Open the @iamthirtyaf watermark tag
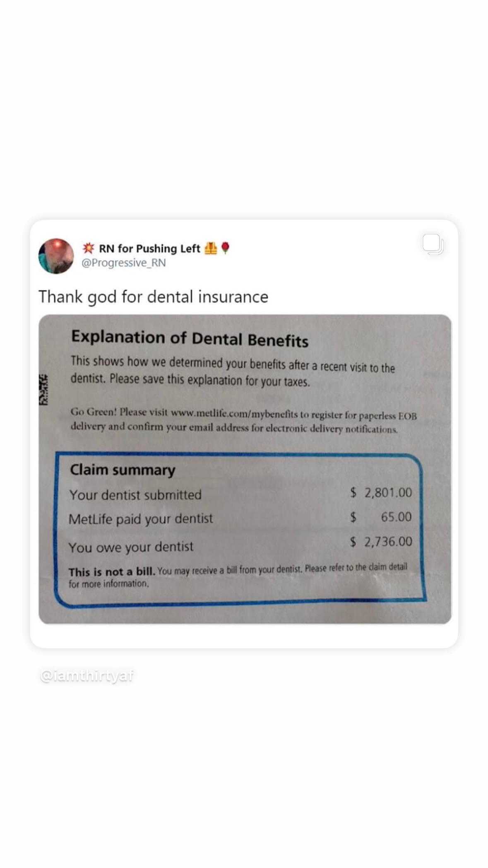 tap(87, 676)
